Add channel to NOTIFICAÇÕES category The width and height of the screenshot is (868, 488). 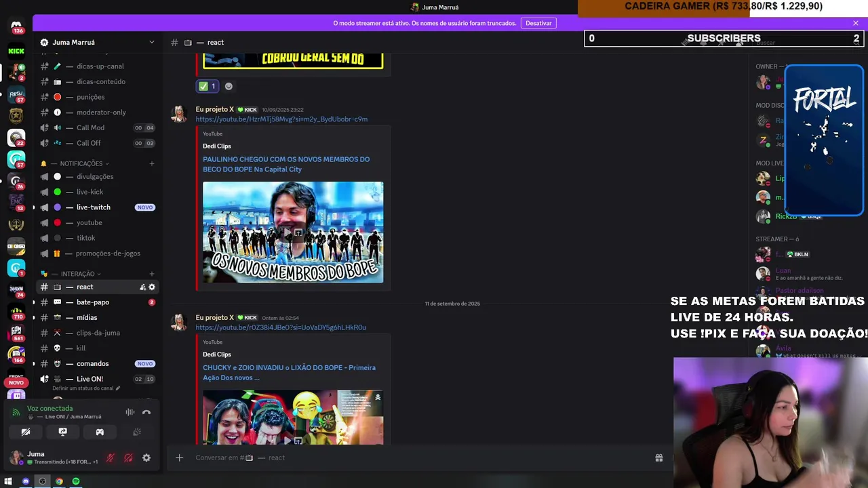coord(152,163)
